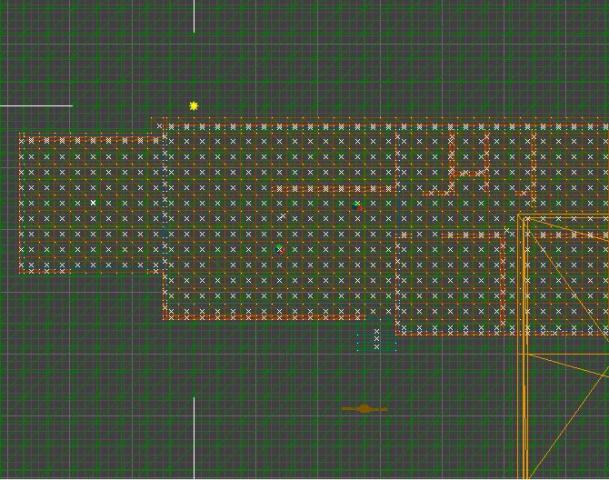
Task: Click the top orange border of the large room
Action: coord(380,120)
